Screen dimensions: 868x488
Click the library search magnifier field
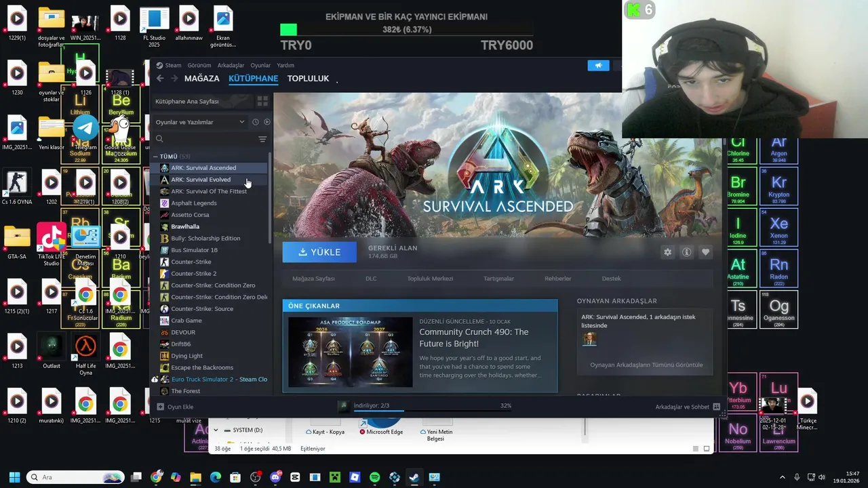tap(205, 139)
